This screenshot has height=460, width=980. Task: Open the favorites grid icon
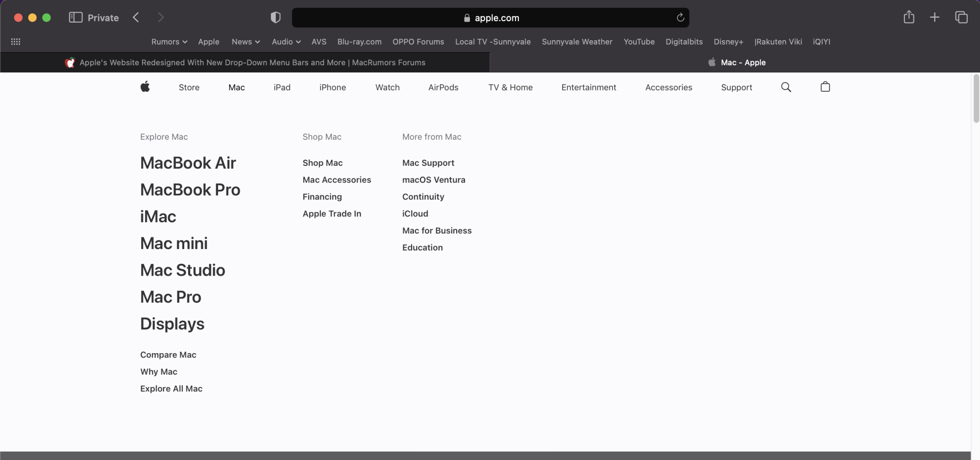pos(16,42)
